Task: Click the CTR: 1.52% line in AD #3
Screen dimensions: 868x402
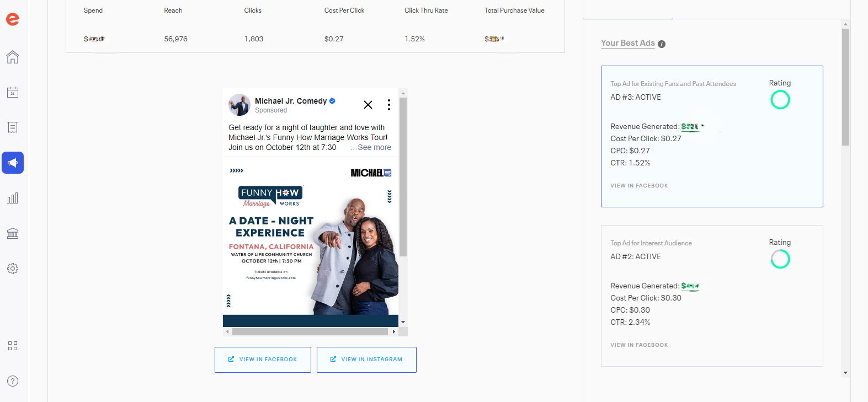Action: [630, 163]
